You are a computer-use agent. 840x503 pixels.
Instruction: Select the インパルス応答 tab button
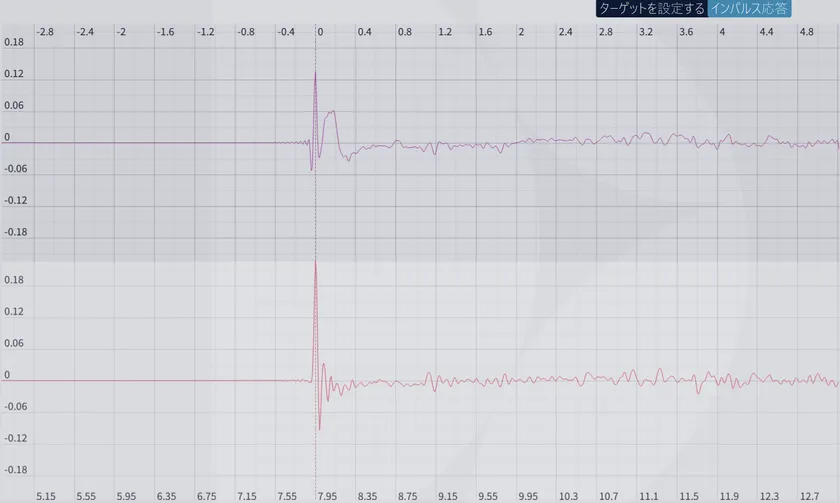[x=749, y=9]
